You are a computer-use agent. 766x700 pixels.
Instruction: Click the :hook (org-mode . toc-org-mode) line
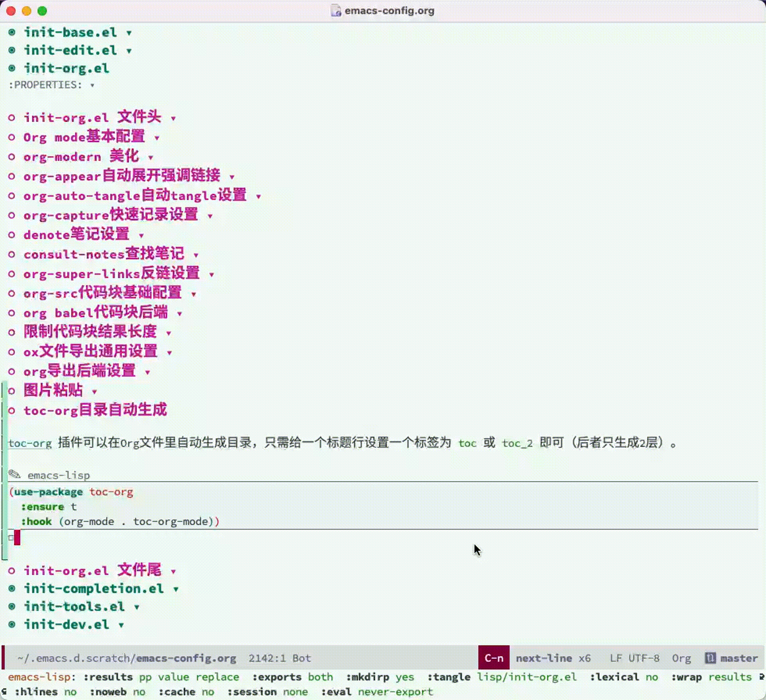pyautogui.click(x=120, y=522)
